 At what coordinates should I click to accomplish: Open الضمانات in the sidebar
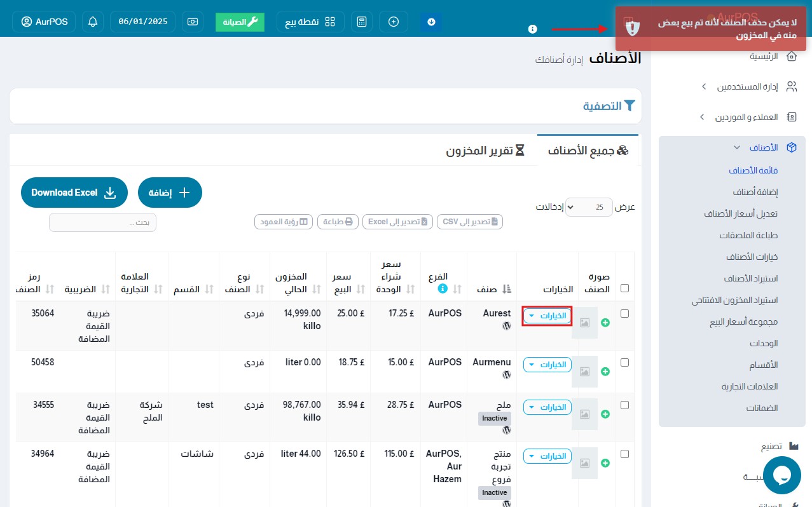coord(762,408)
